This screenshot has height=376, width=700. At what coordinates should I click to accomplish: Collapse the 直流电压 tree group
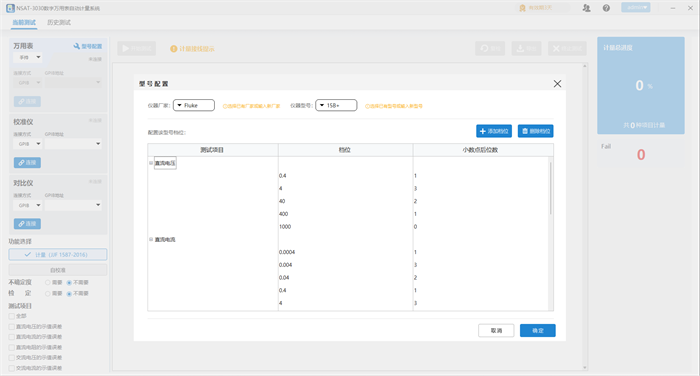point(151,163)
